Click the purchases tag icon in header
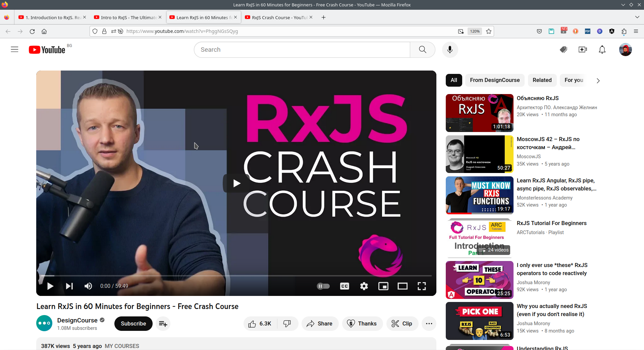Image resolution: width=644 pixels, height=350 pixels. (563, 50)
